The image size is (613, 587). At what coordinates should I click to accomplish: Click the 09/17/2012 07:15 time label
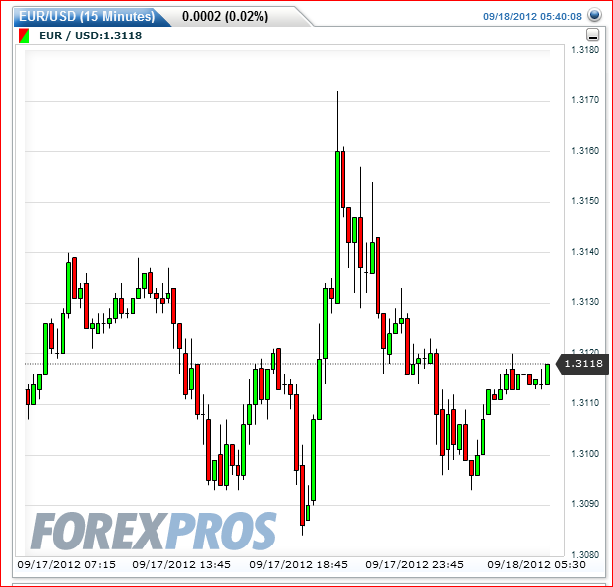[x=67, y=565]
